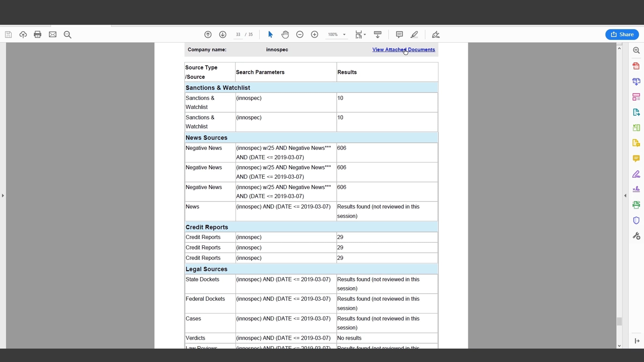Open the Fill & Sign tool in sidebar
The width and height of the screenshot is (644, 362).
(x=636, y=174)
